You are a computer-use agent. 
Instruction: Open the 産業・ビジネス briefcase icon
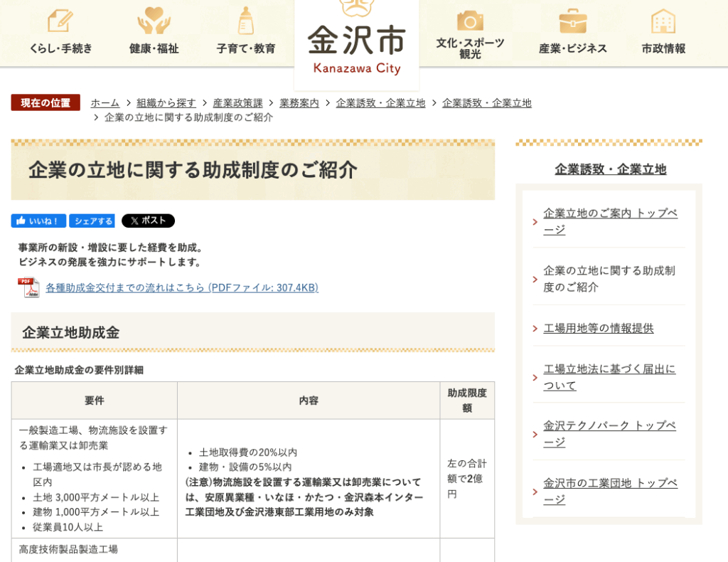572,21
